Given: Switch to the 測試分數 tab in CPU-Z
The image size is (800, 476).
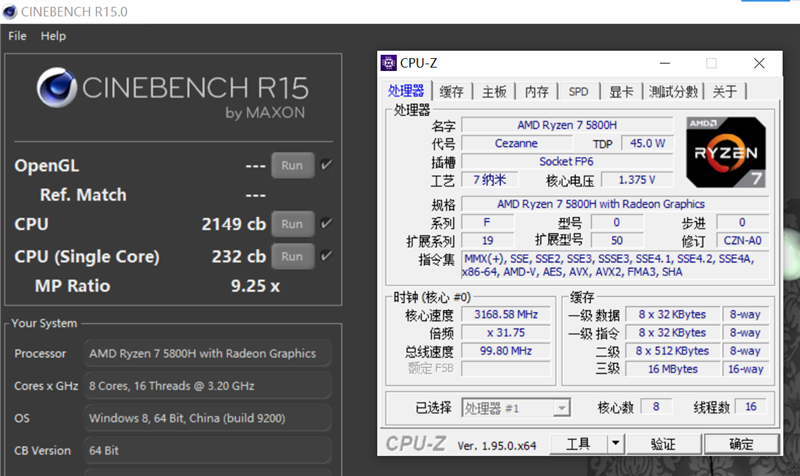Looking at the screenshot, I should pyautogui.click(x=673, y=92).
